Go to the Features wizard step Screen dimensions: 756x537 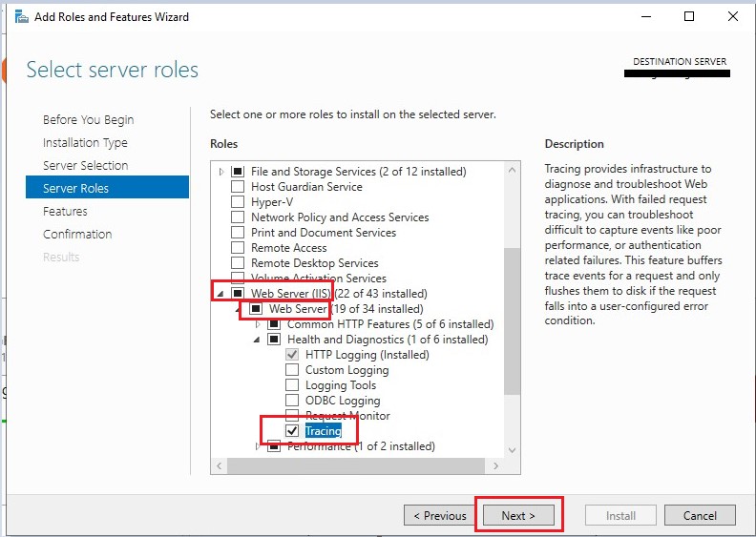point(65,211)
